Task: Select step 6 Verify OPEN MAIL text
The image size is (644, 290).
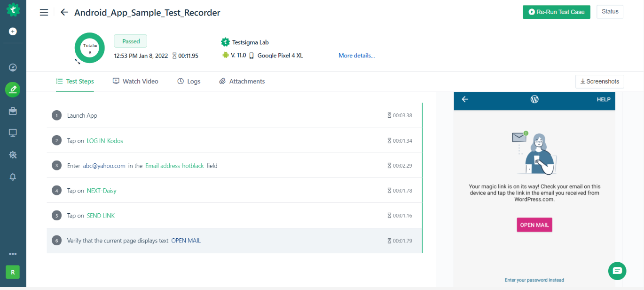Action: [x=235, y=241]
